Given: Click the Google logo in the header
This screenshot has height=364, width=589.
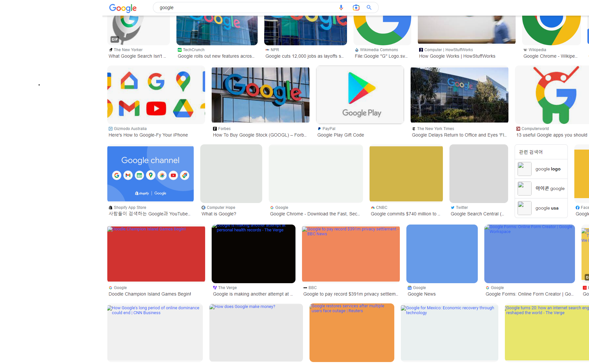Looking at the screenshot, I should click(123, 8).
